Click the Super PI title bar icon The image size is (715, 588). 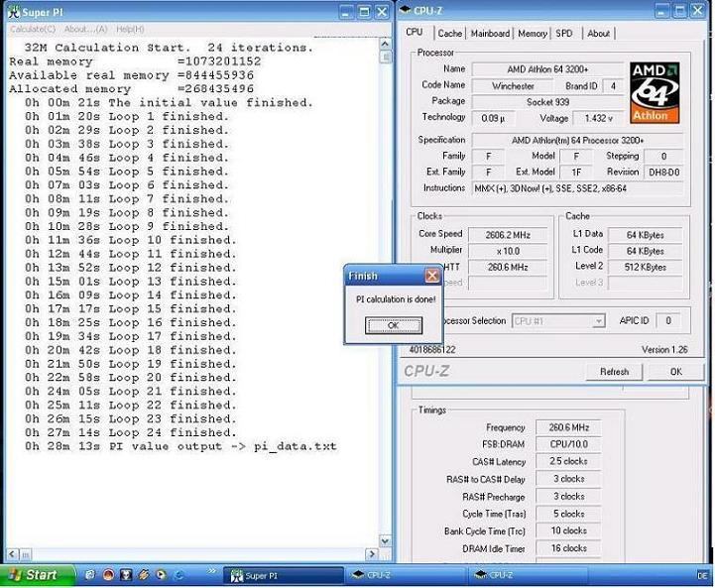(14, 12)
